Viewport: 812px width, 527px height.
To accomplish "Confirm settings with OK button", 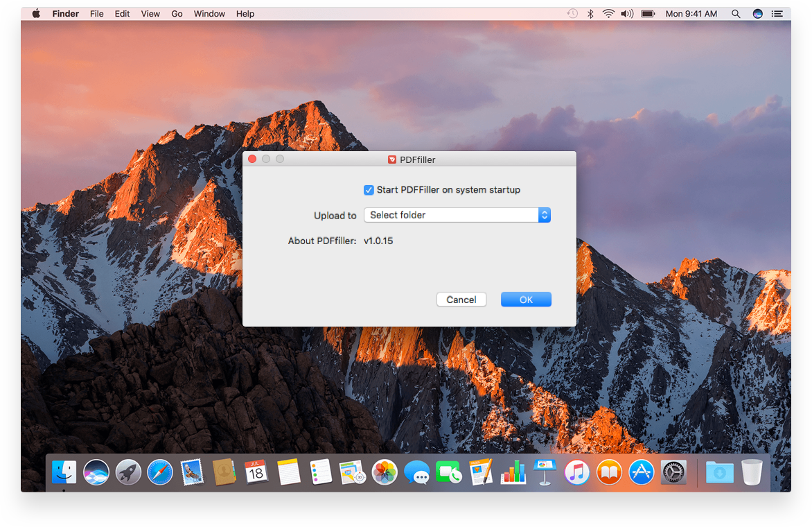I will point(526,300).
